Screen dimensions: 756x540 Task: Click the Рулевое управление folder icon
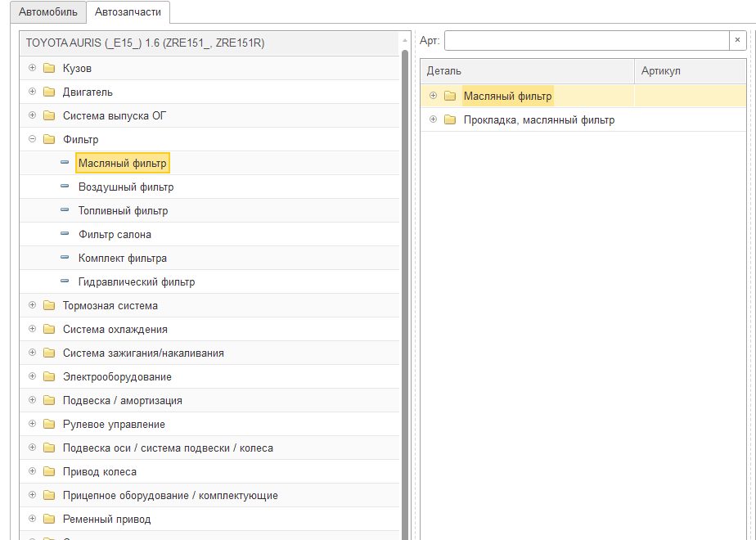pos(49,424)
